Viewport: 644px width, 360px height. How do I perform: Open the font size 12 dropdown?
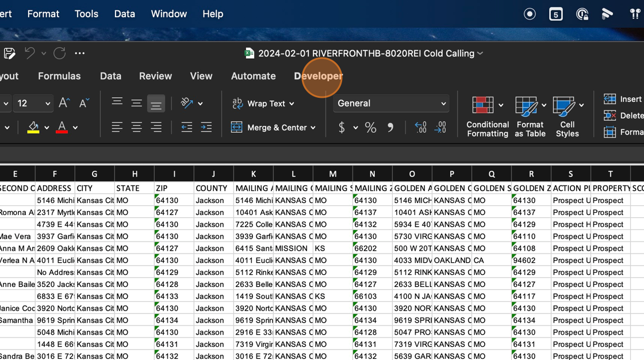pos(48,104)
